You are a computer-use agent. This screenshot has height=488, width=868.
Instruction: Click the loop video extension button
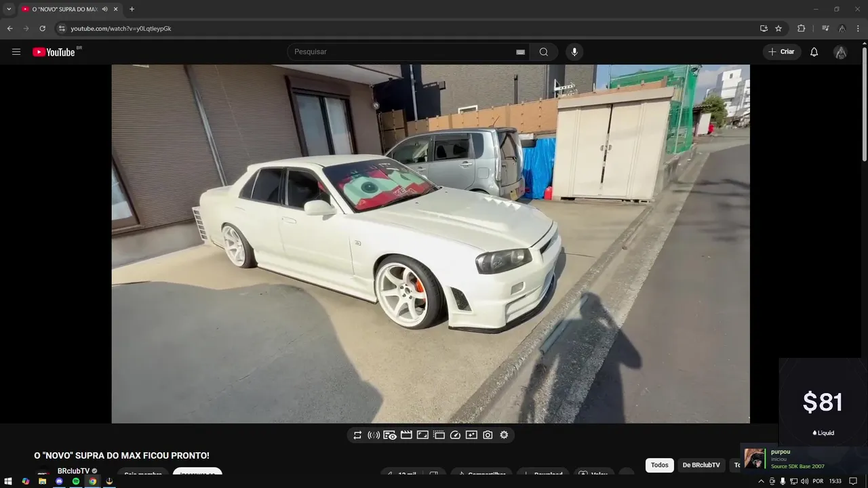(357, 435)
